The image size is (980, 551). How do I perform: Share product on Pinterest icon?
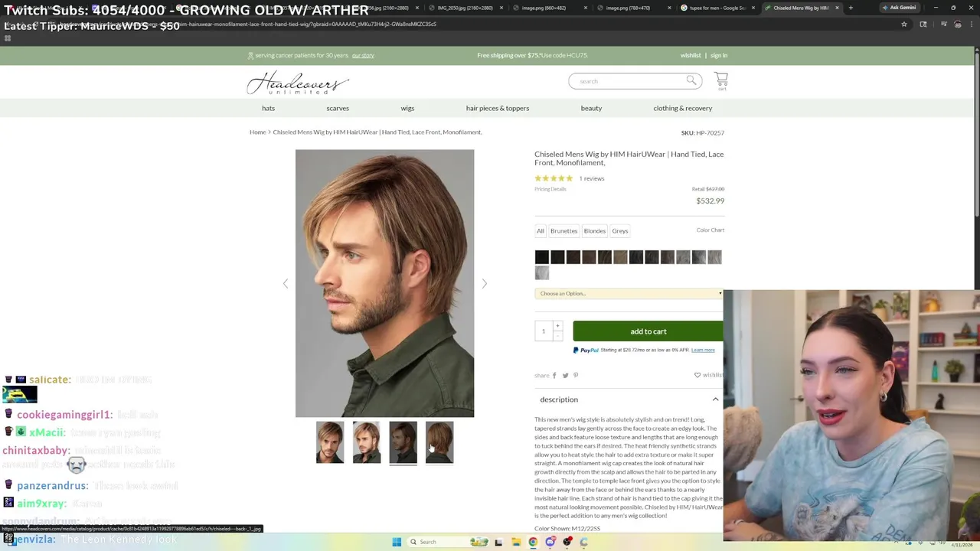coord(576,375)
